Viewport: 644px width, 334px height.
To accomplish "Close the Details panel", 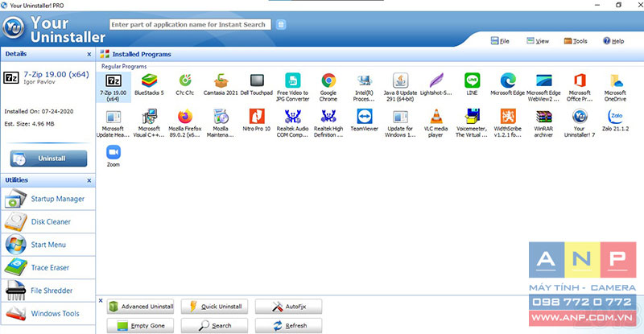I will coord(89,54).
